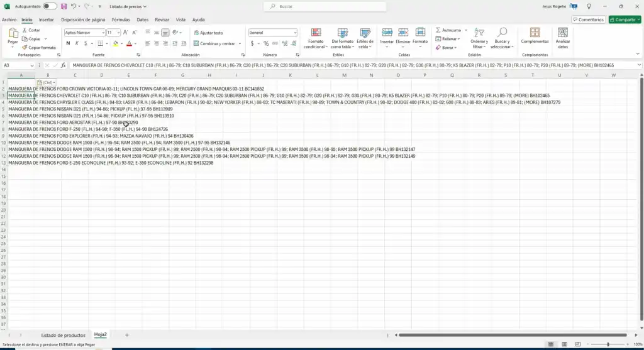The height and width of the screenshot is (350, 644).
Task: Click the Copiar button
Action: click(31, 39)
